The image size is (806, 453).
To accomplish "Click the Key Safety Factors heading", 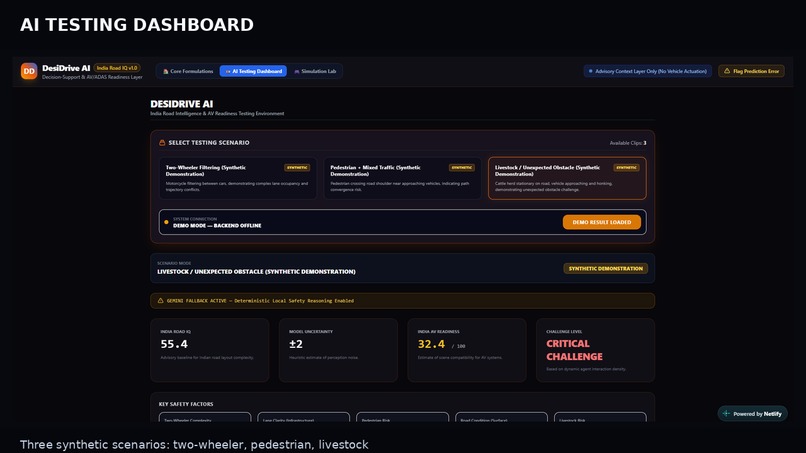I will pyautogui.click(x=186, y=404).
